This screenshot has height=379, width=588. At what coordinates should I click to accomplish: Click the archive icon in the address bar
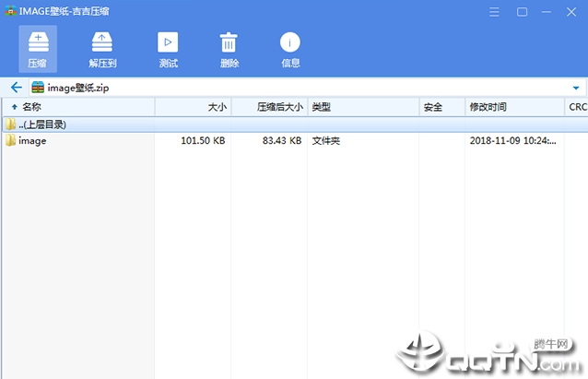tap(38, 88)
